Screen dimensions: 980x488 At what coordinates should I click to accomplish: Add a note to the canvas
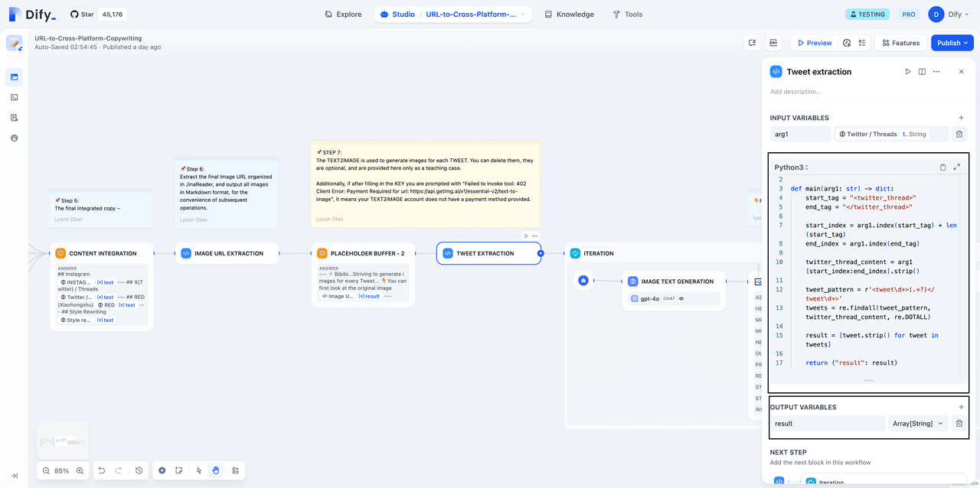pos(178,470)
